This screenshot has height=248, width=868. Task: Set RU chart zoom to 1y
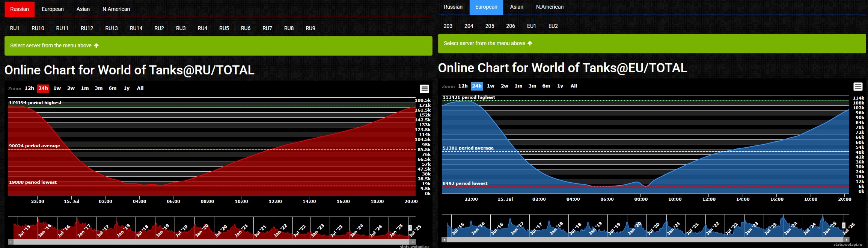(127, 88)
